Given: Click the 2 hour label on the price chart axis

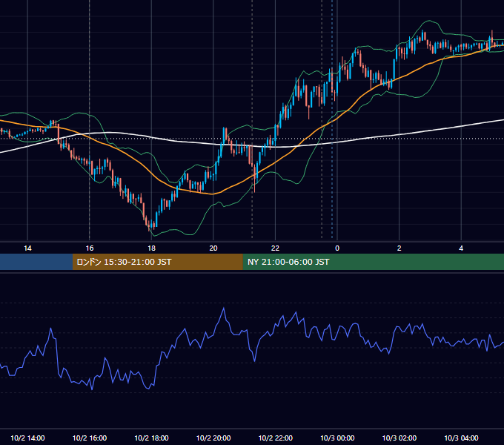Looking at the screenshot, I should (399, 248).
